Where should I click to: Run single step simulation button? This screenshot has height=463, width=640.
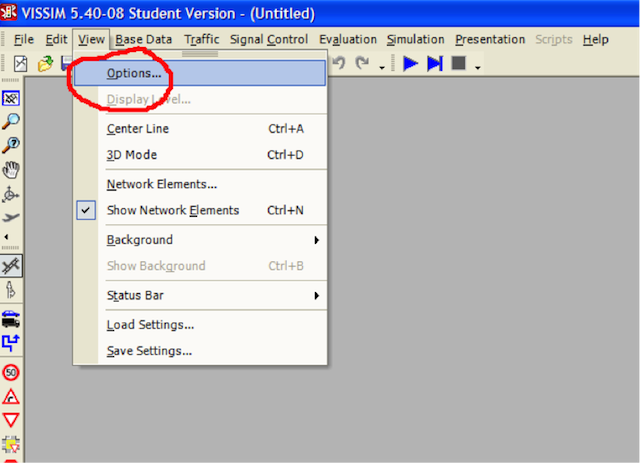435,64
